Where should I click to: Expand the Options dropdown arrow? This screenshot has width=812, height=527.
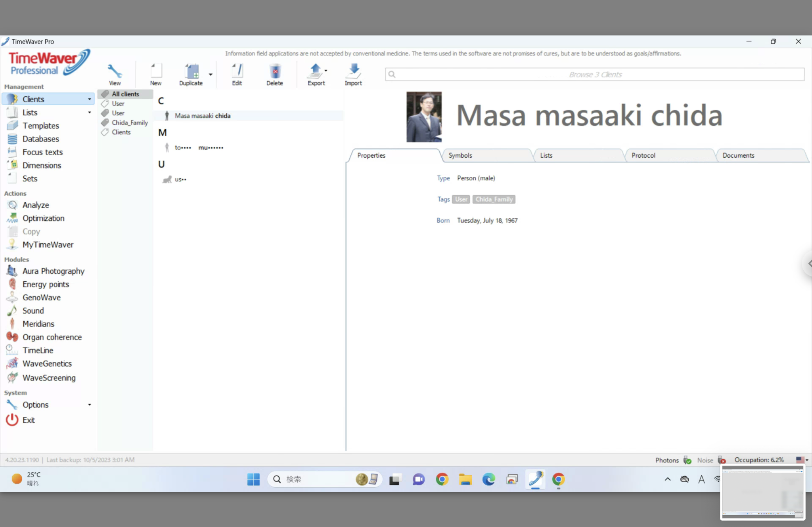click(90, 405)
